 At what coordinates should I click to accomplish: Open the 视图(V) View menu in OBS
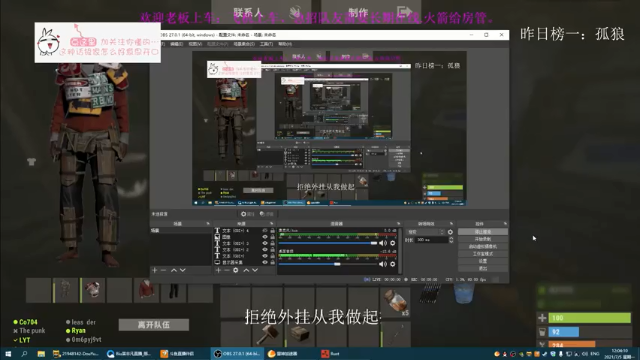pyautogui.click(x=196, y=44)
